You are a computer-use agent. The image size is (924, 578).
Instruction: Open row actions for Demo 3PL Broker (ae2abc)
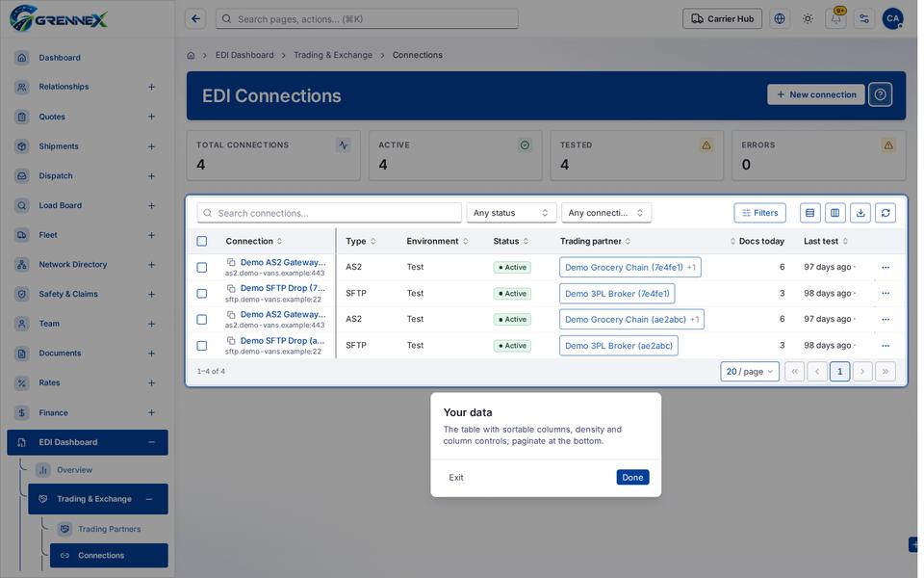tap(885, 346)
